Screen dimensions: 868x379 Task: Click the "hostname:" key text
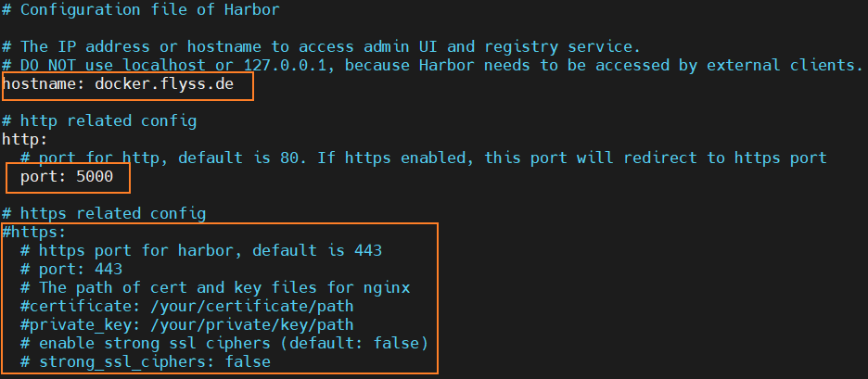[44, 84]
